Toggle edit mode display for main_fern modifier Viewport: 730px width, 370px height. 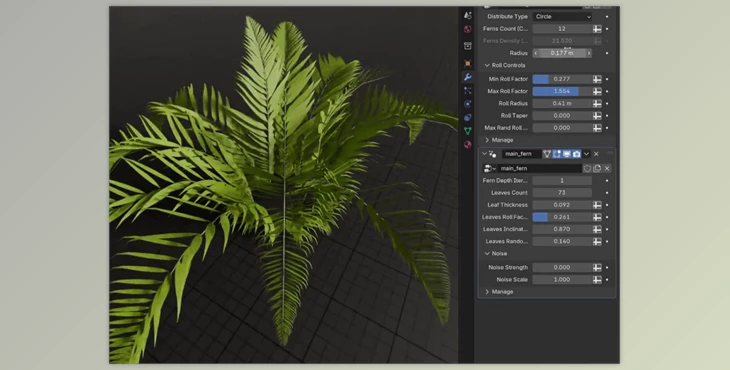point(557,154)
